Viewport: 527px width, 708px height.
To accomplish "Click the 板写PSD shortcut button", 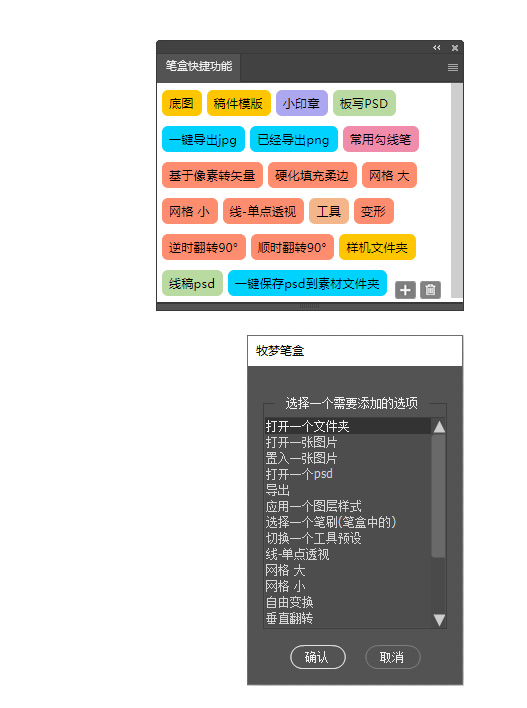I will coord(364,103).
